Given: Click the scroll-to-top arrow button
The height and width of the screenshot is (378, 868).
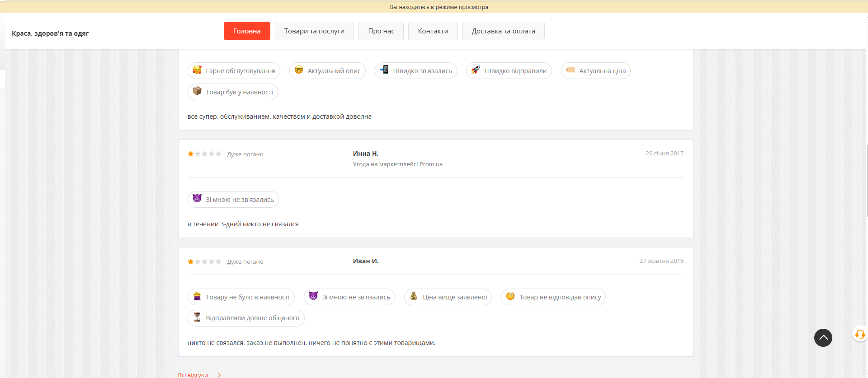Looking at the screenshot, I should click(823, 338).
